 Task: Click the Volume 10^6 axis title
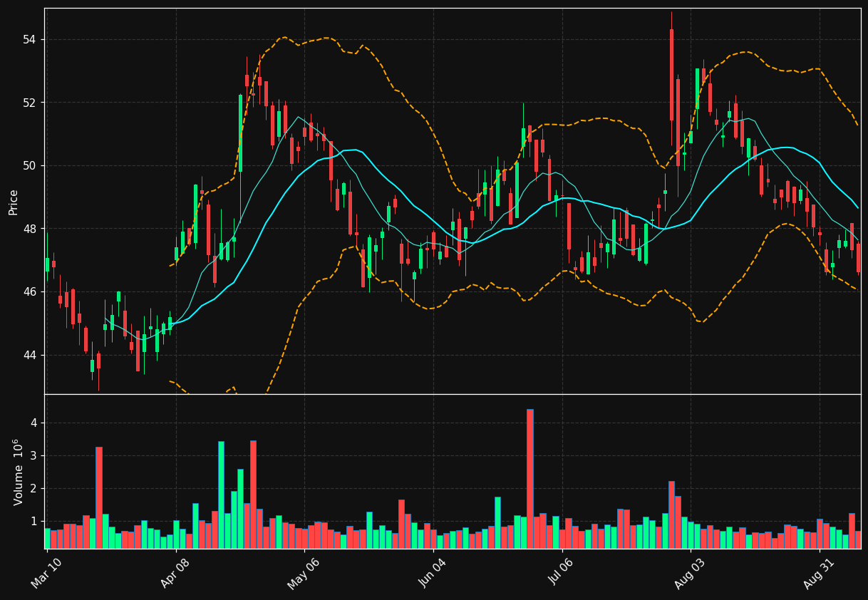point(17,472)
